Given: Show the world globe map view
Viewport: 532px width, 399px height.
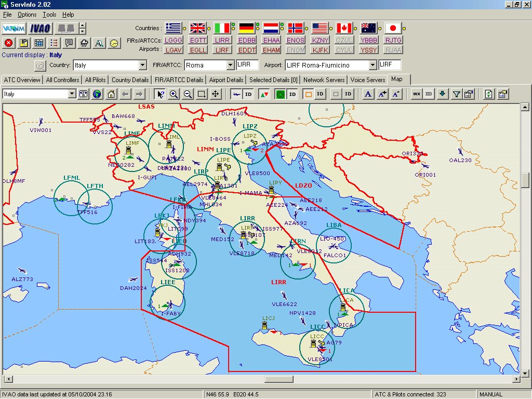Looking at the screenshot, I should (x=97, y=94).
